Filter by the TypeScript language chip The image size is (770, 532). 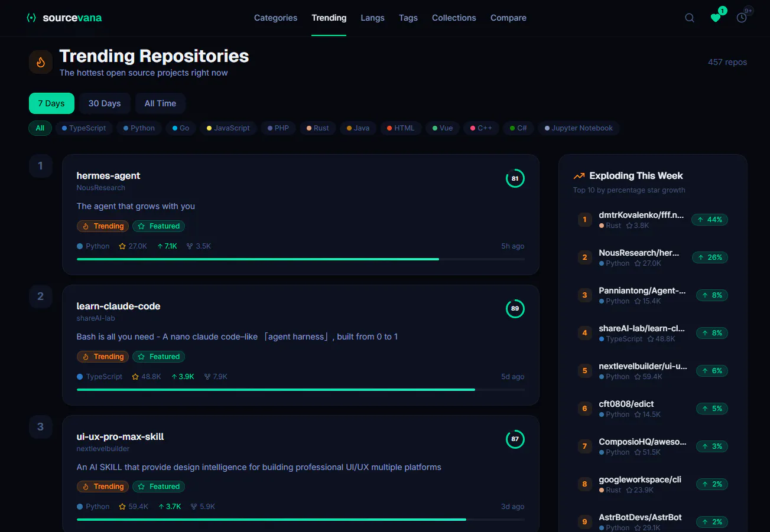(x=84, y=128)
